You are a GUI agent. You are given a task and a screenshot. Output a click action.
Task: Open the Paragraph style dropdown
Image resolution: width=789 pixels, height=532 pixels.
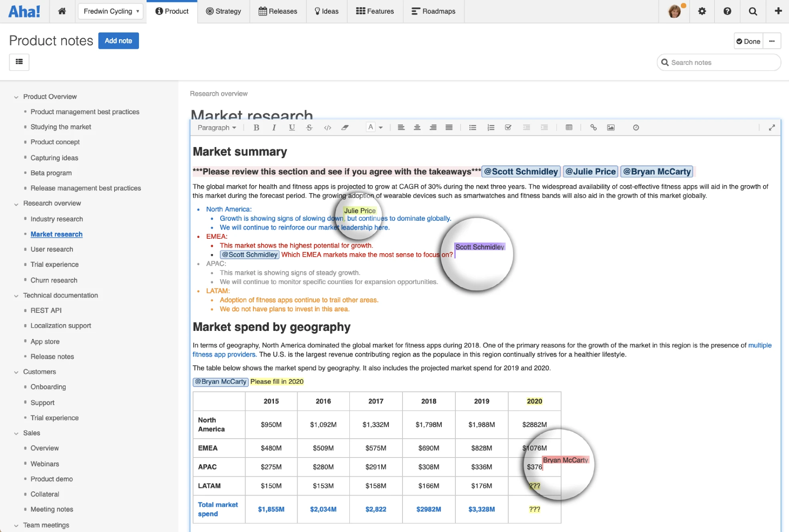(217, 127)
